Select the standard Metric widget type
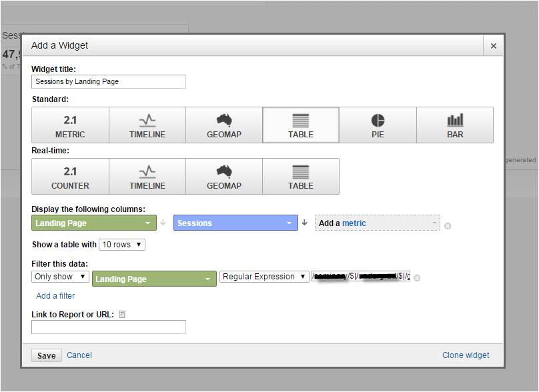Screen dimensions: 539x392 (x=70, y=125)
